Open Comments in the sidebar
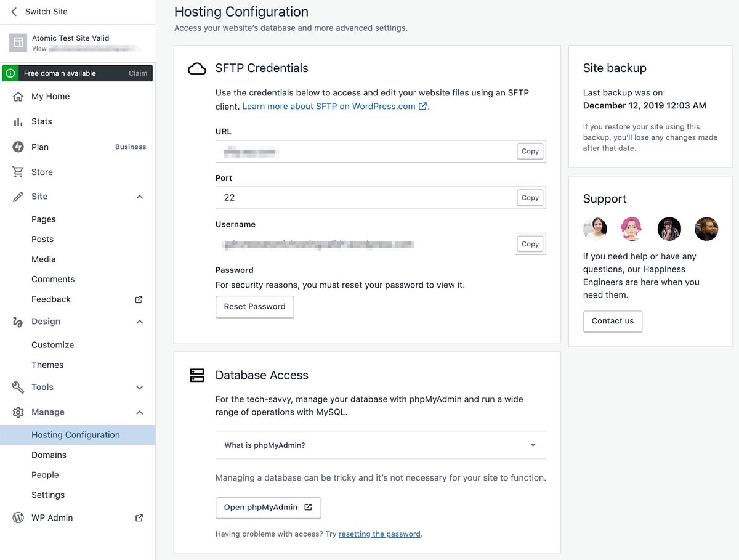 coord(53,279)
